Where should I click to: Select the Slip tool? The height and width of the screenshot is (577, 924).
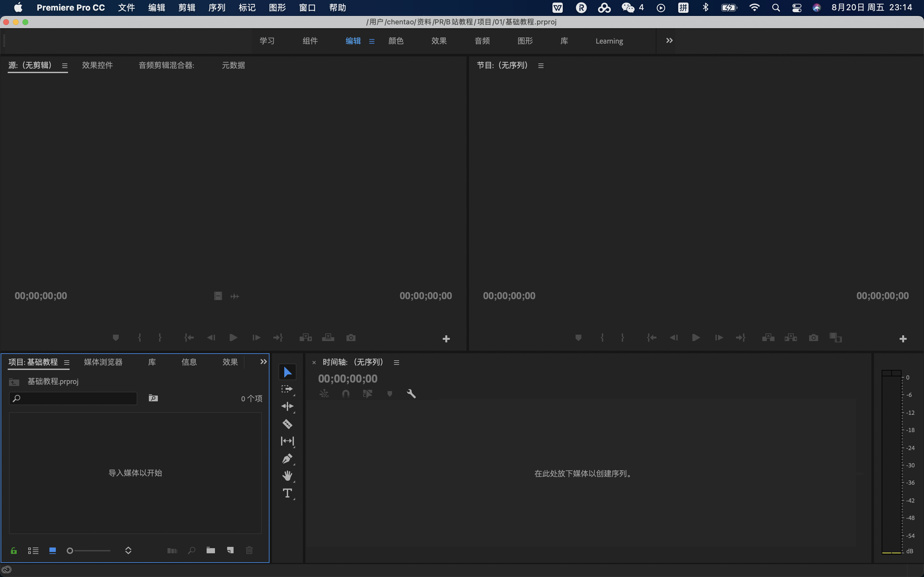(x=287, y=441)
